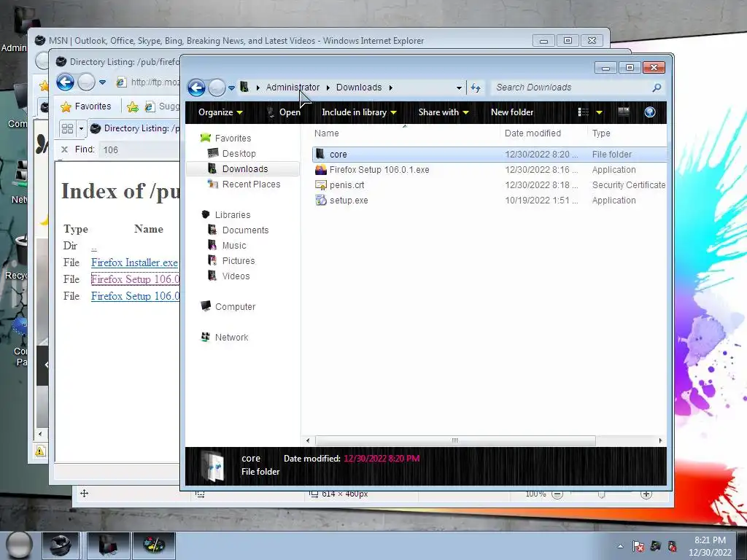Click the Paint taskbar button
The width and height of the screenshot is (747, 560).
click(154, 545)
